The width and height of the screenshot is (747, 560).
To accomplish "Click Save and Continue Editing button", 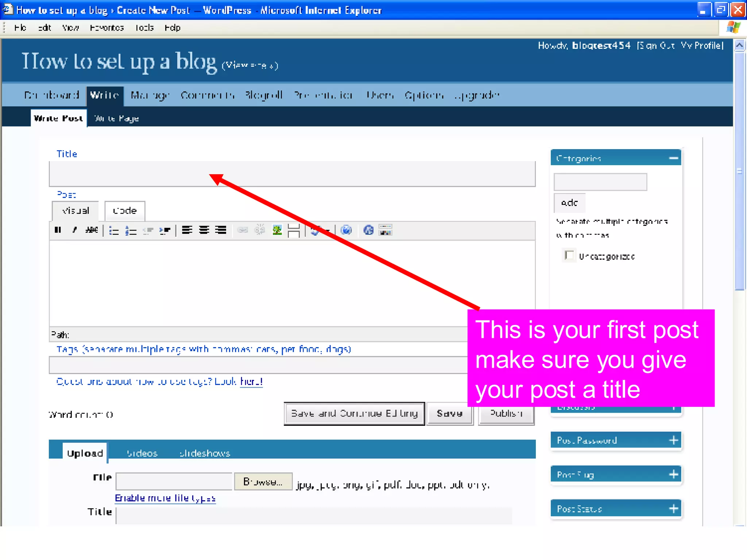I will tap(354, 414).
